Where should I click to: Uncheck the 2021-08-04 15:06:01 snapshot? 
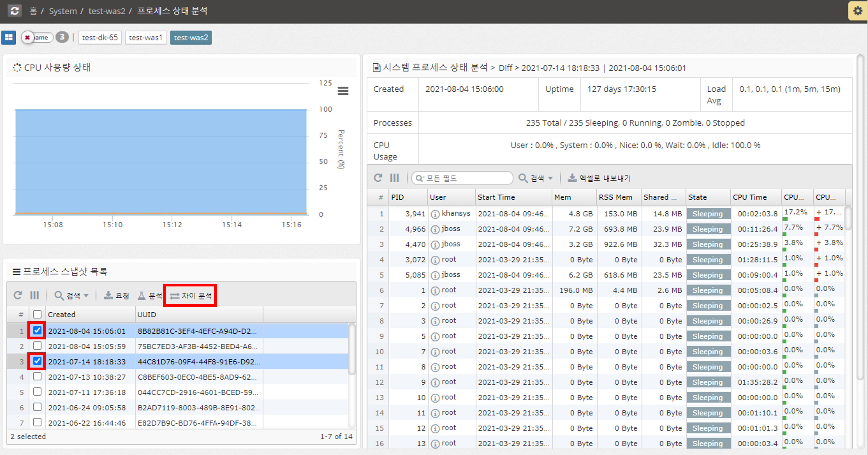(x=37, y=330)
